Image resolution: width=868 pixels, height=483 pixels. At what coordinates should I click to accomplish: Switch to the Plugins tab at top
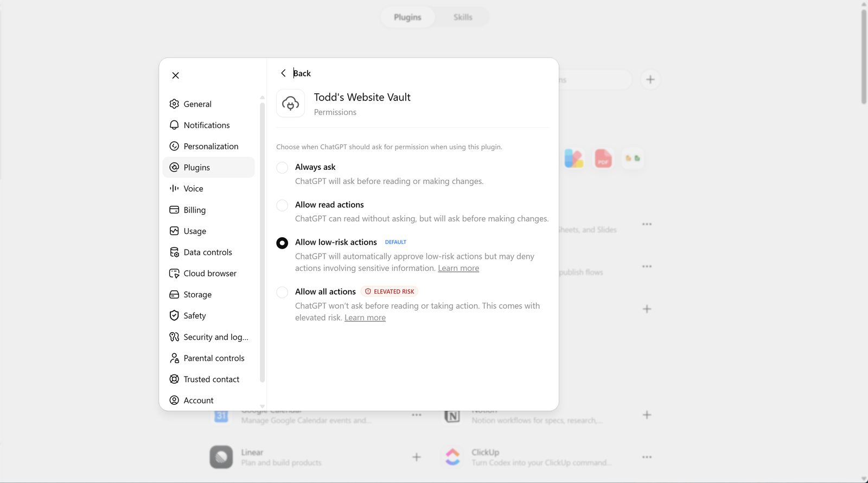407,17
